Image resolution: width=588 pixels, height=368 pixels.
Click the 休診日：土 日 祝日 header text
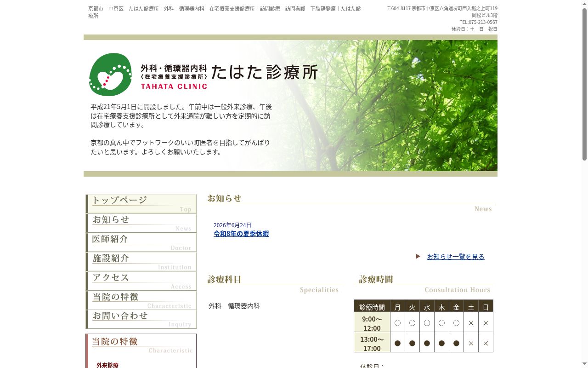pyautogui.click(x=475, y=29)
